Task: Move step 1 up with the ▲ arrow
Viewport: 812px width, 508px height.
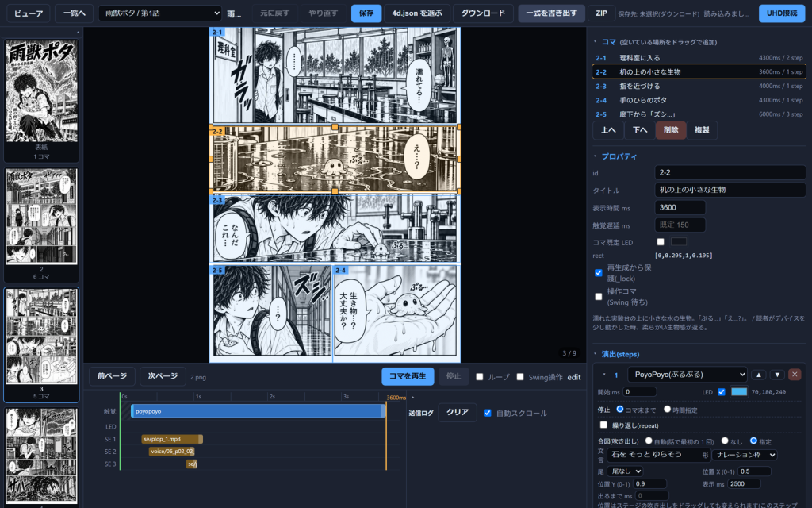Action: (x=759, y=375)
